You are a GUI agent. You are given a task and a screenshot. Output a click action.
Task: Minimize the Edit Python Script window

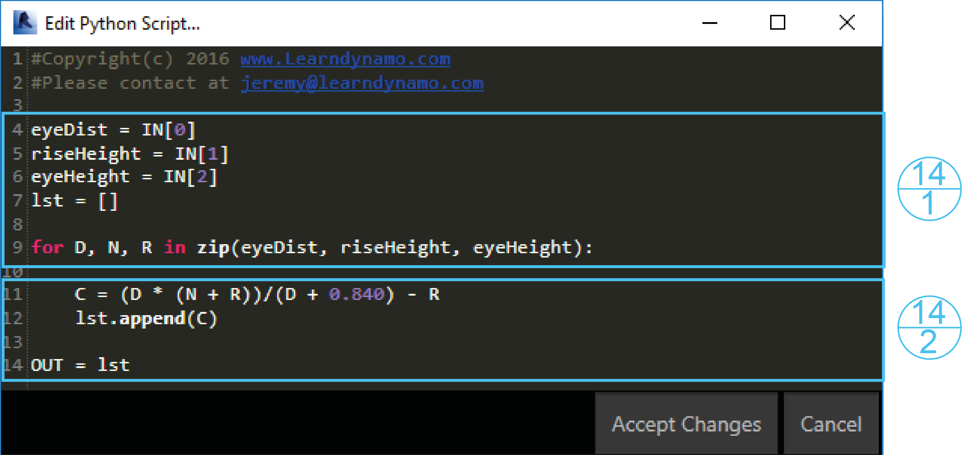tap(709, 23)
